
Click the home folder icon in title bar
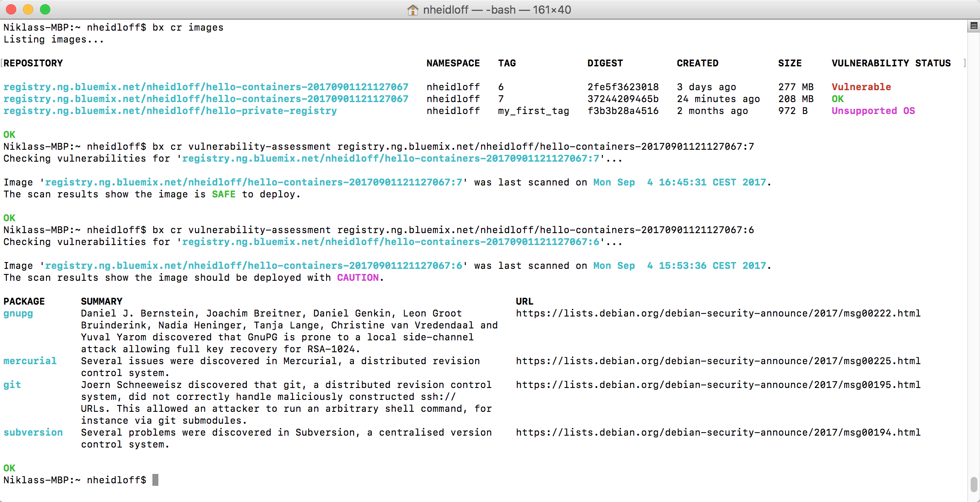[413, 9]
